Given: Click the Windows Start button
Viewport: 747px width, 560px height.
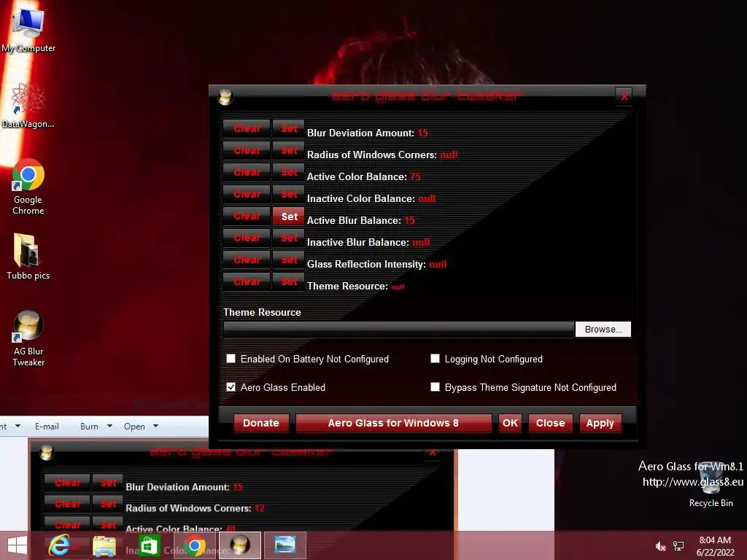Looking at the screenshot, I should click(18, 545).
